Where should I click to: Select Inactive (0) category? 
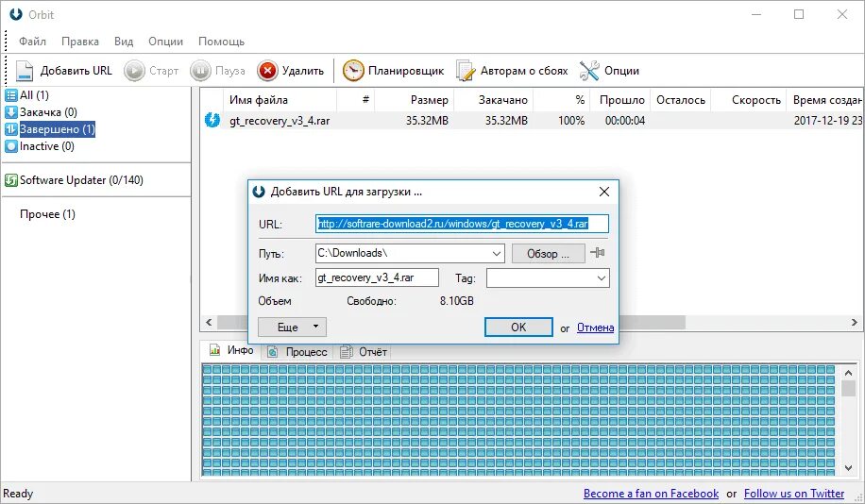(47, 146)
